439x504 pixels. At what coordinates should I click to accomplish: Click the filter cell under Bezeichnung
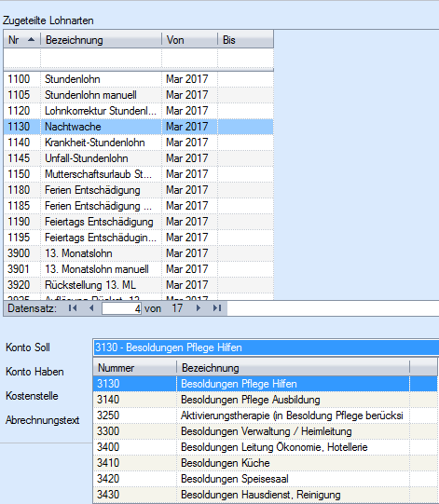(101, 58)
